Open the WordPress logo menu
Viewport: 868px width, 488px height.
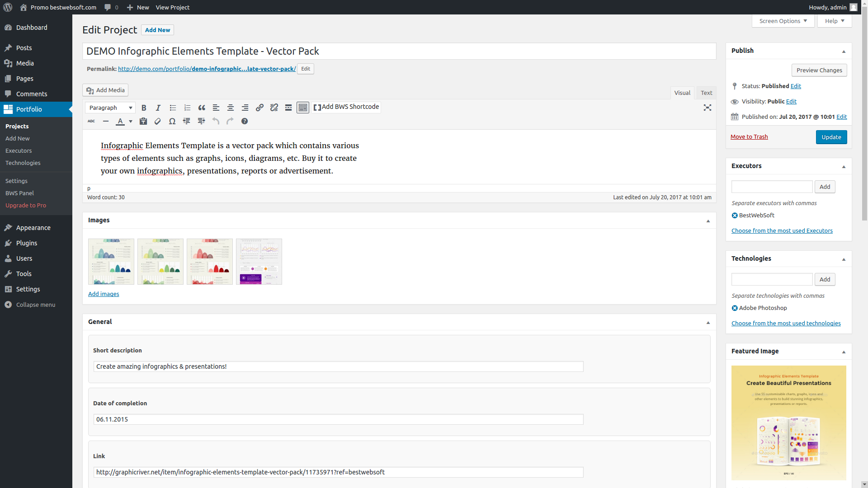pyautogui.click(x=8, y=7)
